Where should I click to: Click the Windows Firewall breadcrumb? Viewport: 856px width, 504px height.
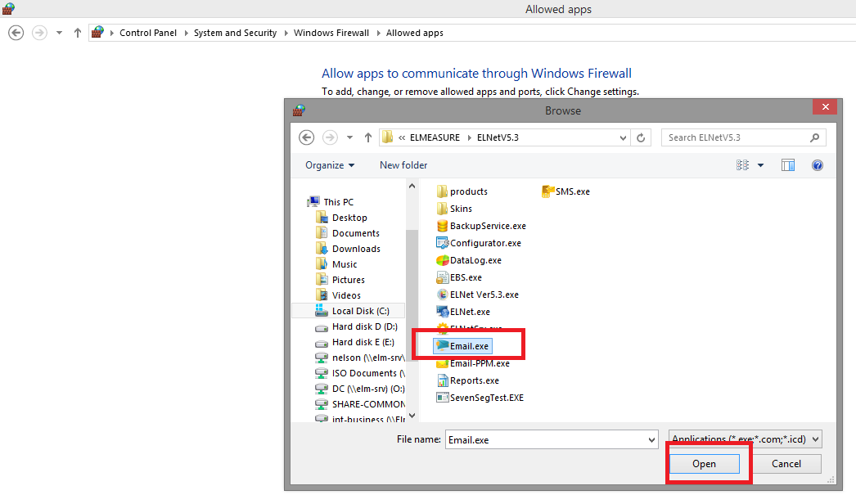coord(331,33)
